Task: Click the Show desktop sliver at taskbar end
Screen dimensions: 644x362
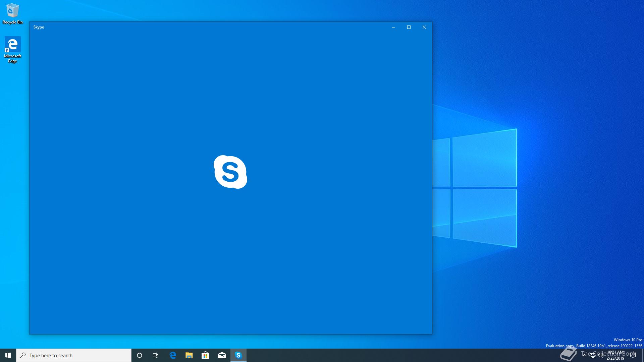Action: coord(643,355)
